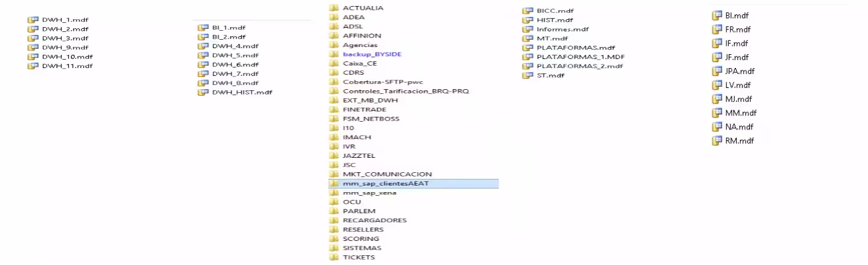Select the CDRS folder icon
This screenshot has width=868, height=265.
coord(334,72)
